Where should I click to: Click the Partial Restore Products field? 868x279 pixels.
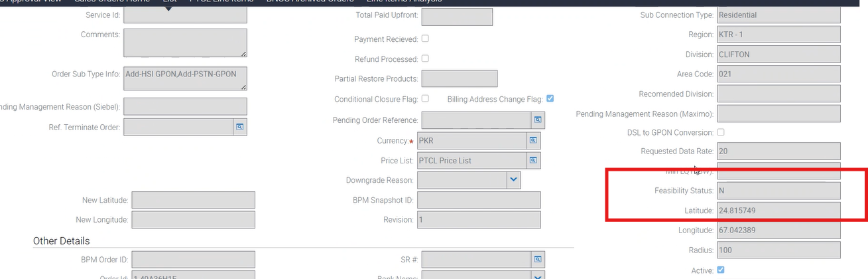pyautogui.click(x=459, y=78)
